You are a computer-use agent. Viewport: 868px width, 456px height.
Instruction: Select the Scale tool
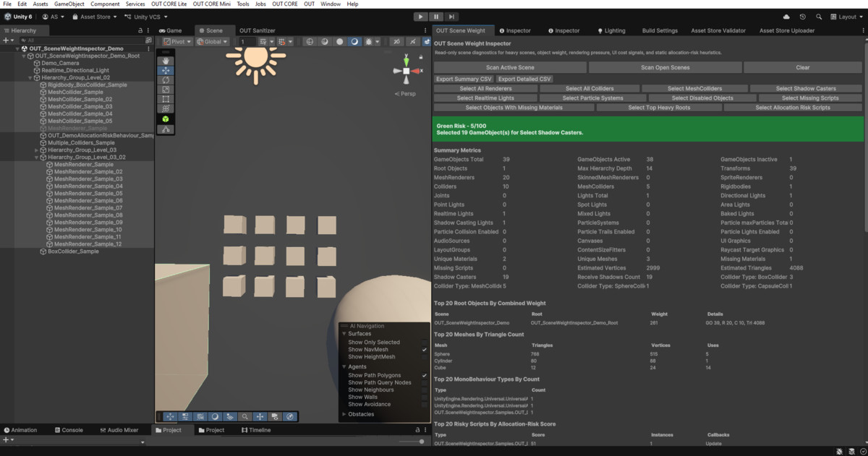[166, 90]
